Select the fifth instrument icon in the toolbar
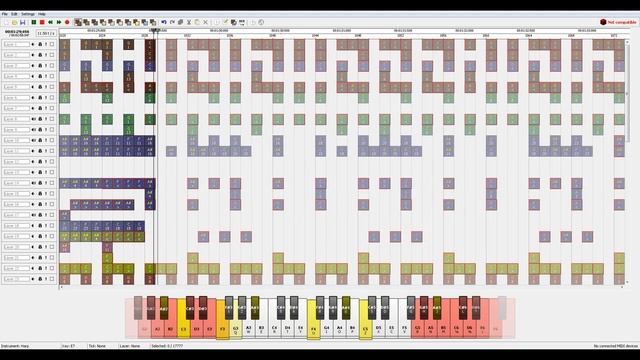Screen dimensions: 640x360 [x=111, y=22]
